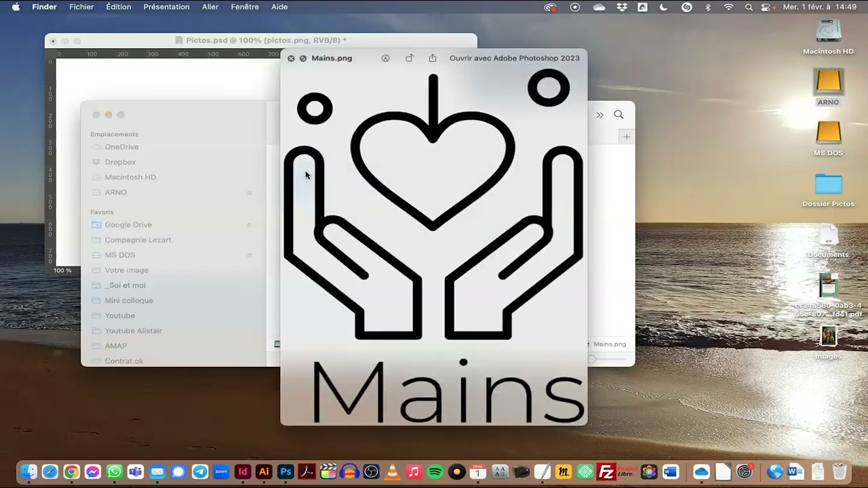
Task: Open Spotify in the dock
Action: coord(435,472)
